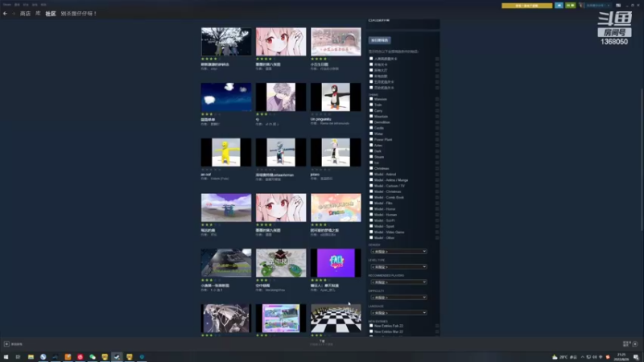Image resolution: width=644 pixels, height=362 pixels.
Task: Toggle the Model - Horror checkbox
Action: 371,209
